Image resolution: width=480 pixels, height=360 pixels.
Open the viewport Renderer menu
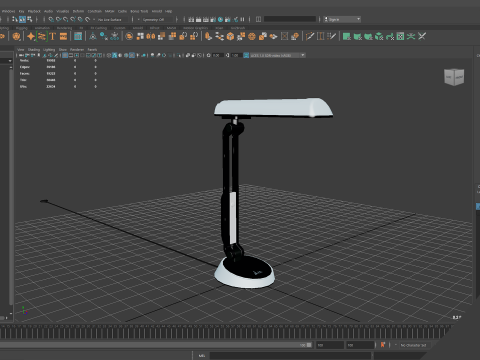point(77,49)
